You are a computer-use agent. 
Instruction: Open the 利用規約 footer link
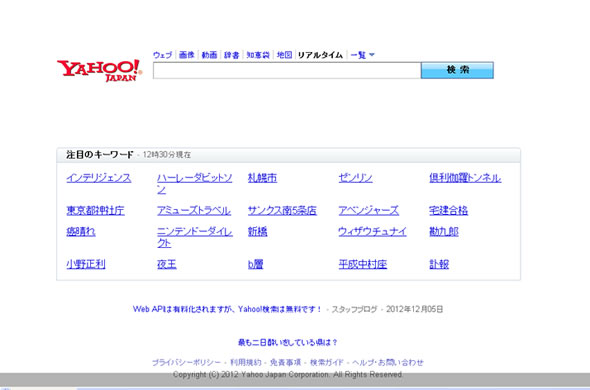pyautogui.click(x=246, y=362)
